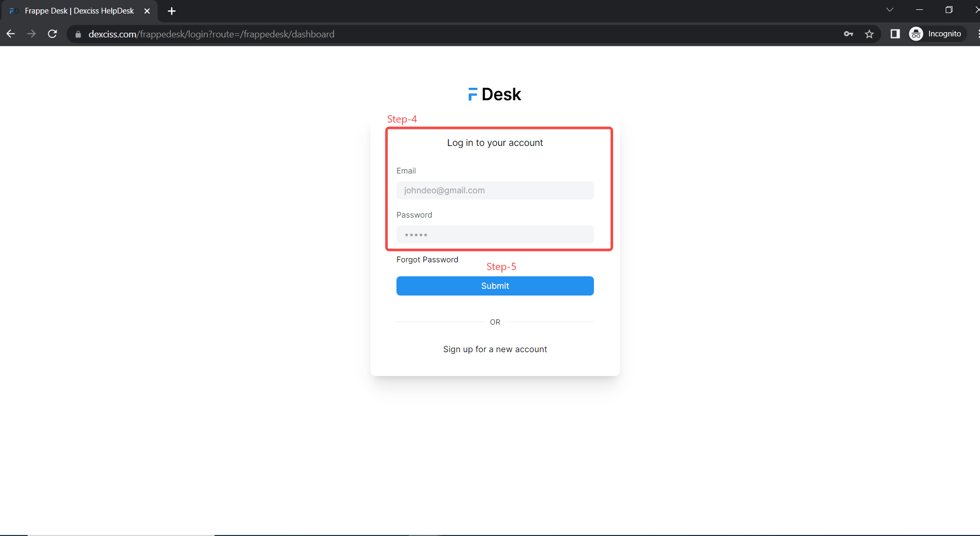
Task: Open Sign up for a new account
Action: (495, 349)
